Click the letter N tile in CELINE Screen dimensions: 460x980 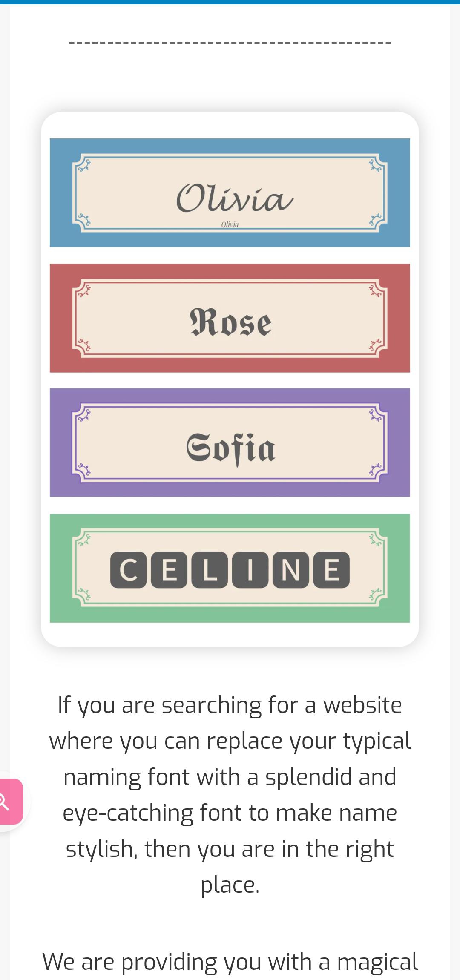290,570
